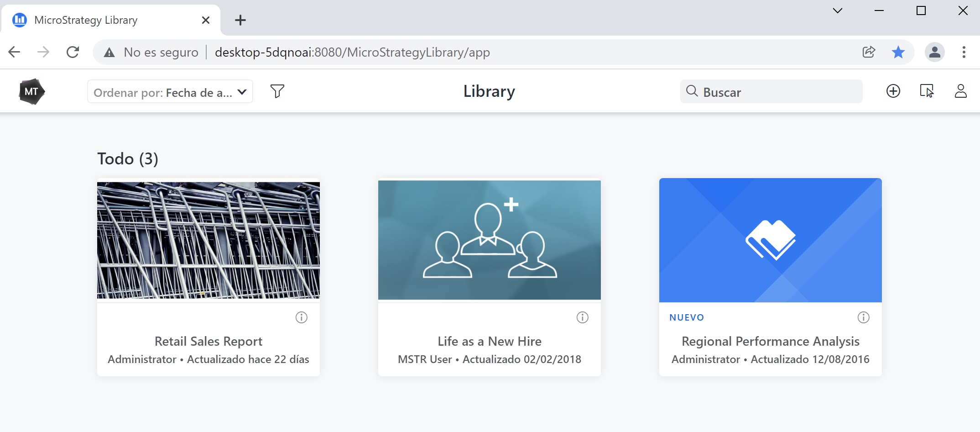Image resolution: width=980 pixels, height=432 pixels.
Task: Go back in browser history
Action: pos(14,52)
